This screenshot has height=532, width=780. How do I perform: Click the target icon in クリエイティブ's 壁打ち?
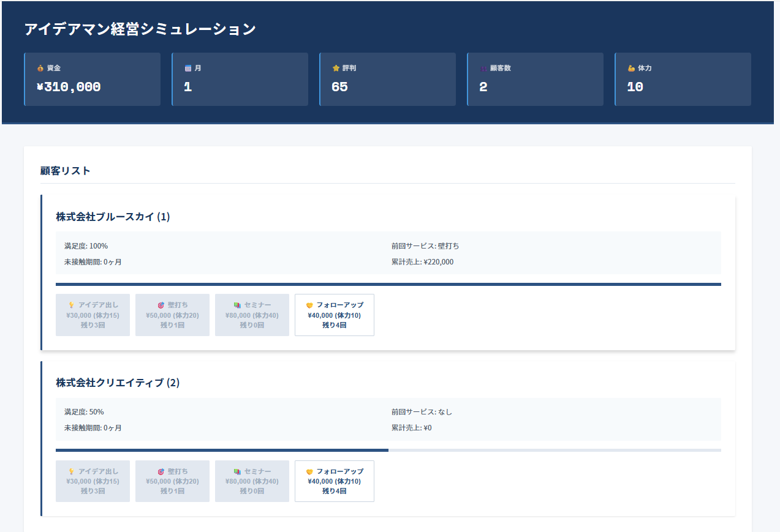161,471
